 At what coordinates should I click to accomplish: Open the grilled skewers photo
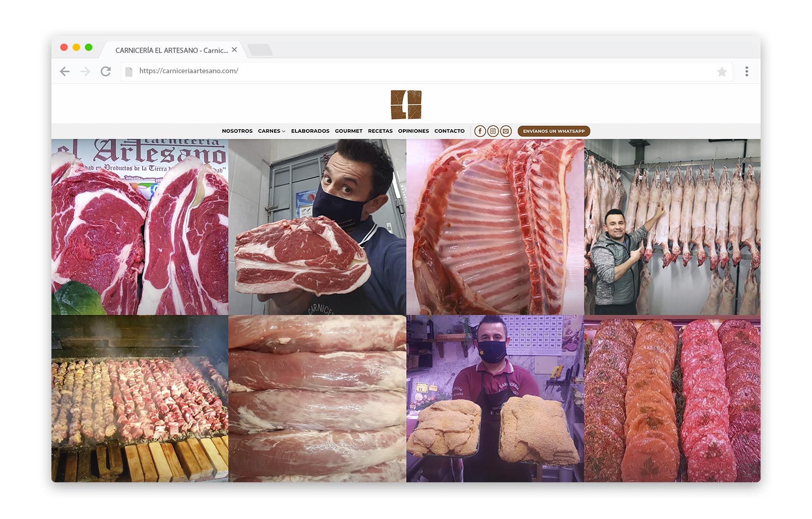(140, 399)
